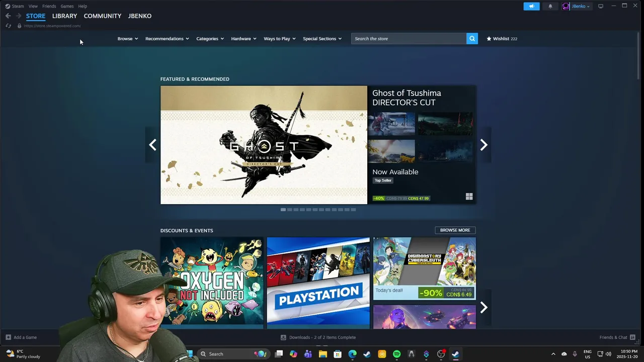Viewport: 644px width, 362px height.
Task: Click the announcements megaphone icon
Action: [531, 6]
